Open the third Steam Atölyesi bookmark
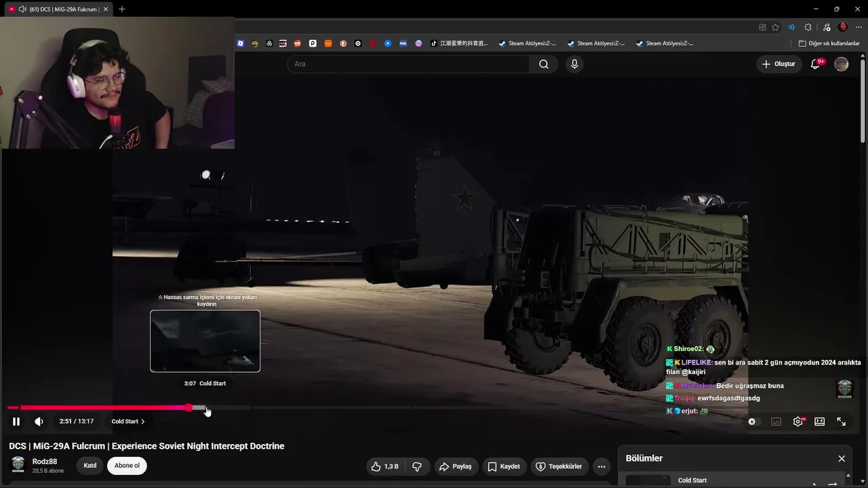This screenshot has width=868, height=488. click(665, 43)
